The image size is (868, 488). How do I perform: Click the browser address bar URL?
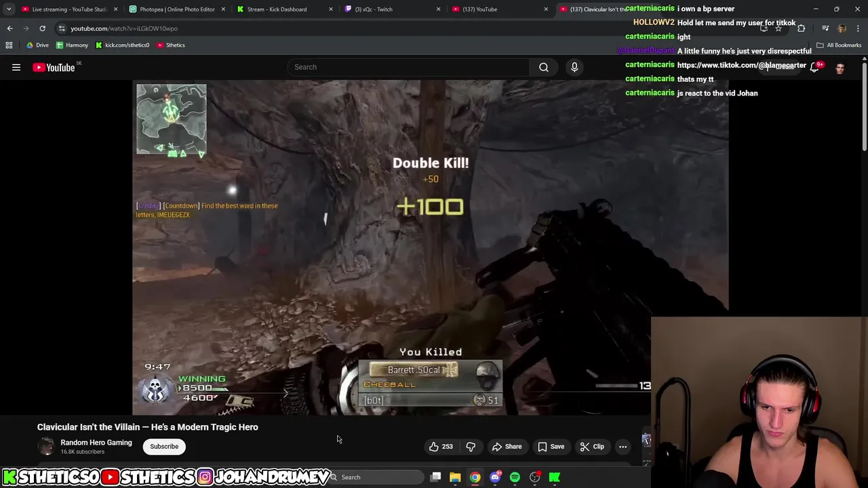pos(124,28)
